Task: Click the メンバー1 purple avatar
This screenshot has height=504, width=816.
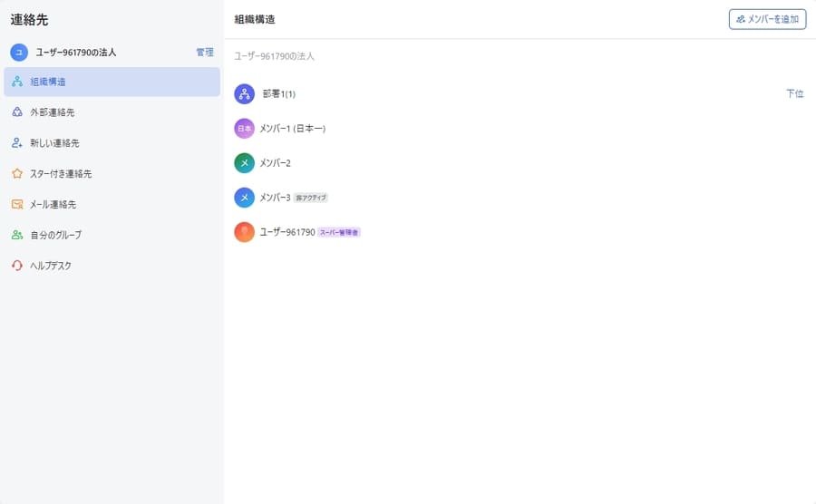Action: (x=244, y=129)
